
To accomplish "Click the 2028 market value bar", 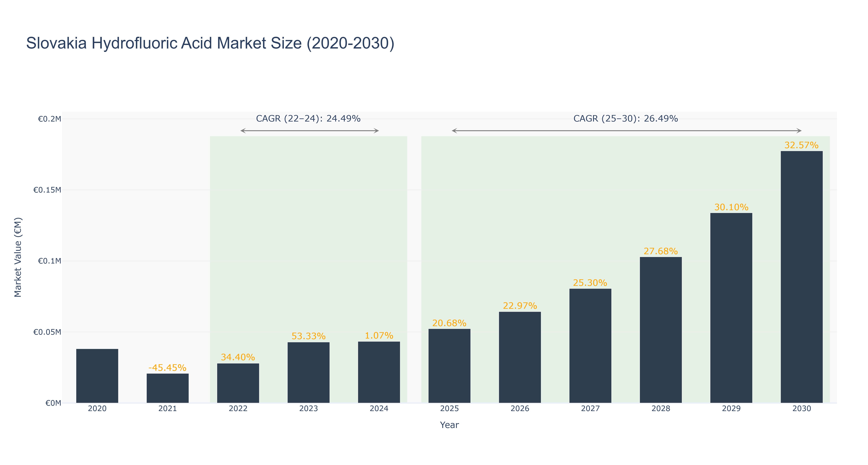I will (x=660, y=330).
